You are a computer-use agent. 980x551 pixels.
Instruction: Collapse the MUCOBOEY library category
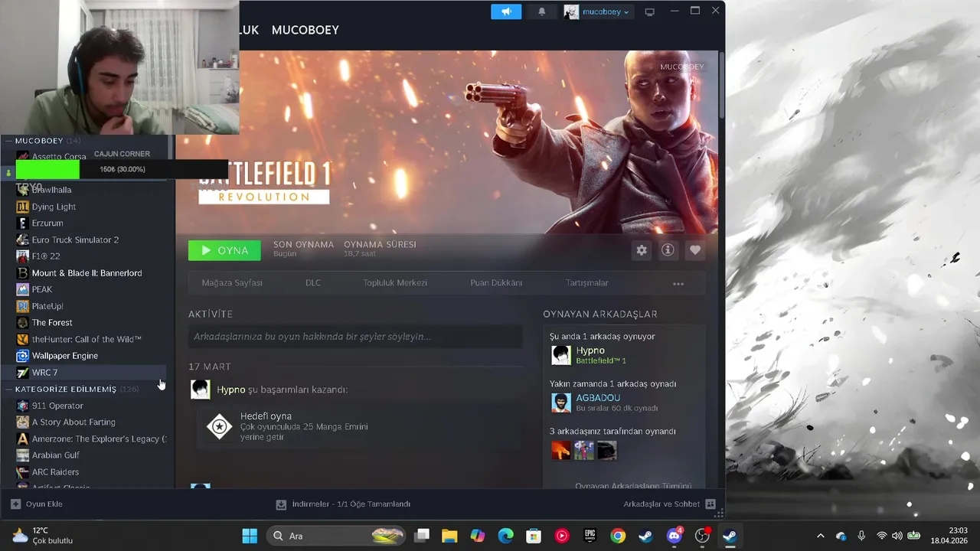coord(8,141)
